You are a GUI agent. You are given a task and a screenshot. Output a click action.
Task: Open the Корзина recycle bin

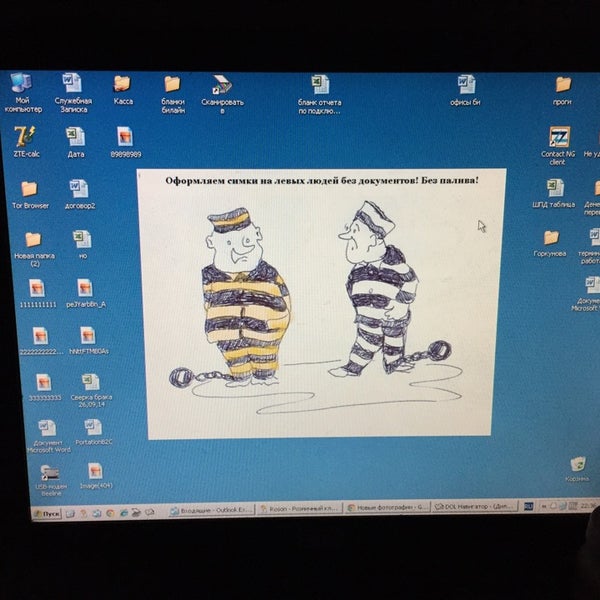tap(577, 469)
